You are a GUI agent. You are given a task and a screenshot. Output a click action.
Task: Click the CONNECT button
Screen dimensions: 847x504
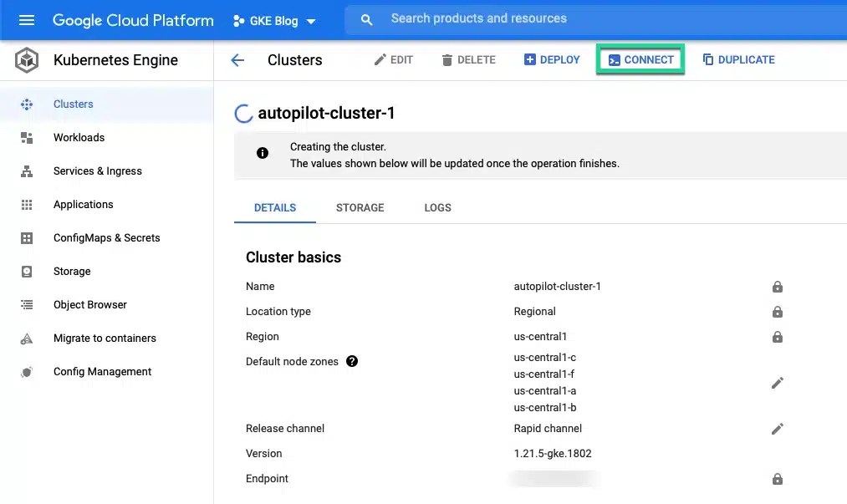click(x=640, y=59)
